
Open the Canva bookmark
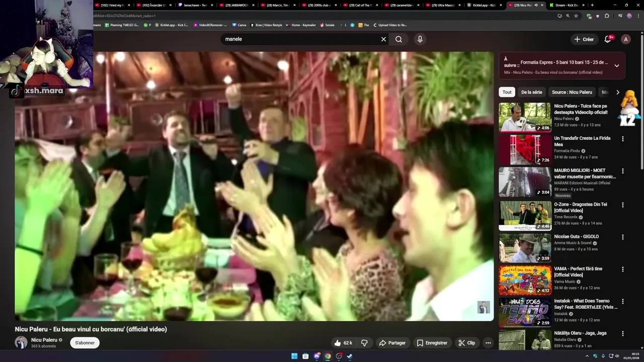[239, 25]
